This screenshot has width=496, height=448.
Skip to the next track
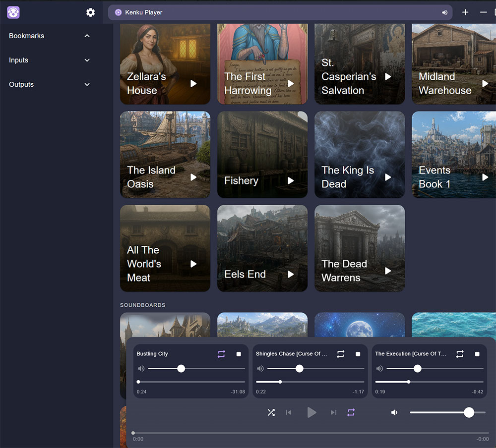[x=333, y=412]
